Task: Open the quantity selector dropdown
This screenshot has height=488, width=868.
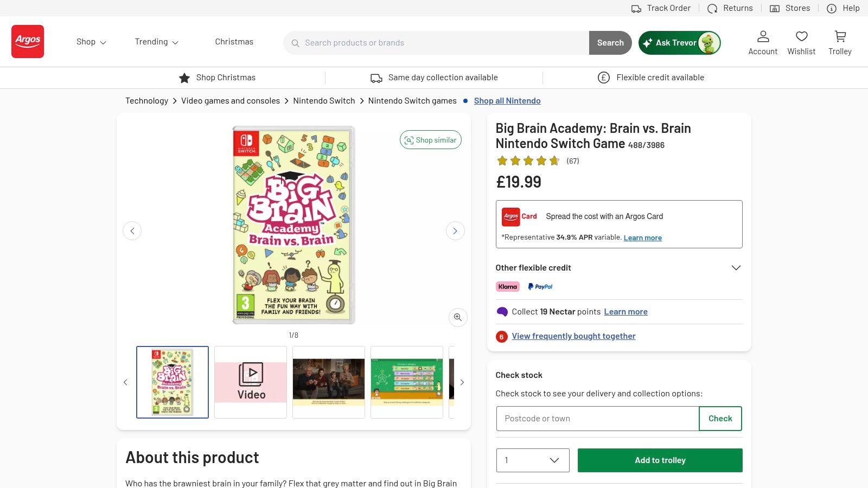Action: tap(532, 460)
